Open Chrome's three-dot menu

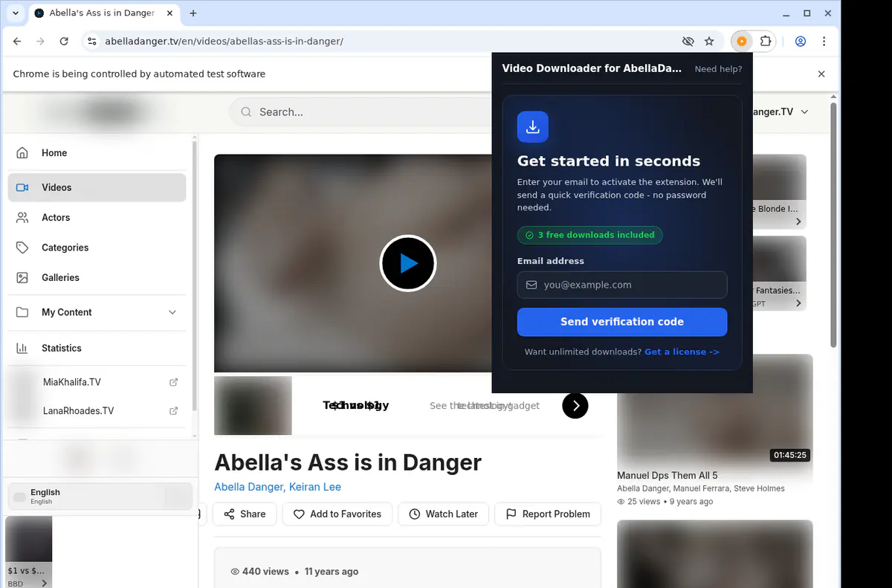[x=824, y=42]
